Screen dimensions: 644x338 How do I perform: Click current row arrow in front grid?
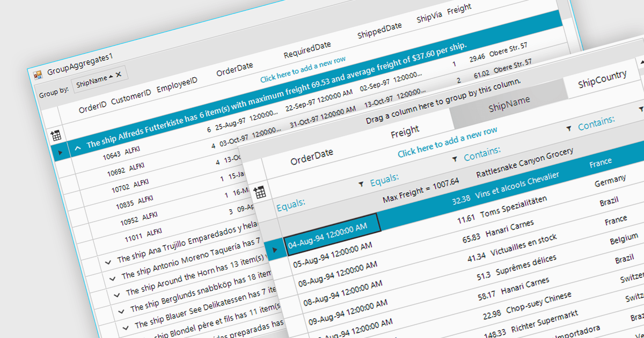[x=275, y=250]
